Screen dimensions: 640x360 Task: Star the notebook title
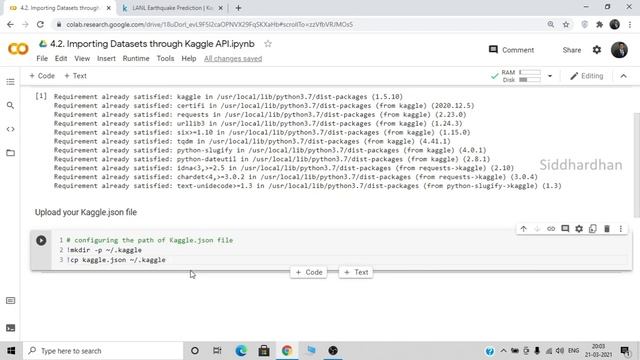point(268,44)
